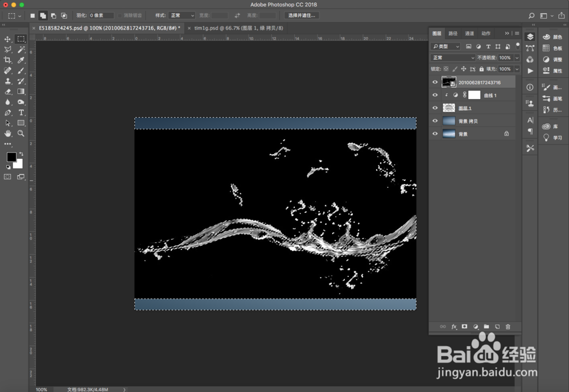Viewport: 569px width, 392px height.
Task: Switch to the 通道 Channels tab
Action: [x=469, y=34]
